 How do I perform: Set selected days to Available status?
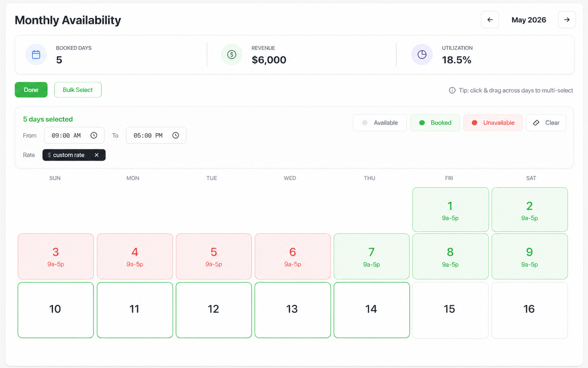click(x=380, y=123)
